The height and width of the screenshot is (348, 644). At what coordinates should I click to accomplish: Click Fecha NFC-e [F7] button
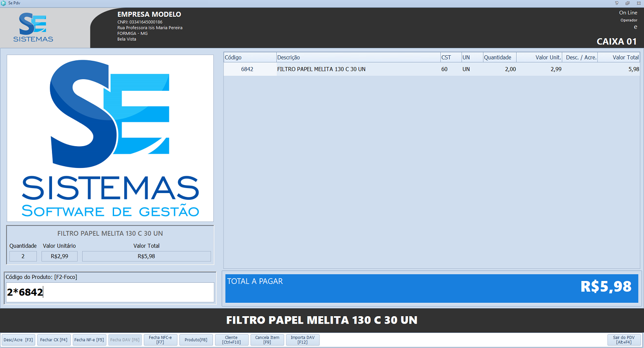(x=160, y=340)
